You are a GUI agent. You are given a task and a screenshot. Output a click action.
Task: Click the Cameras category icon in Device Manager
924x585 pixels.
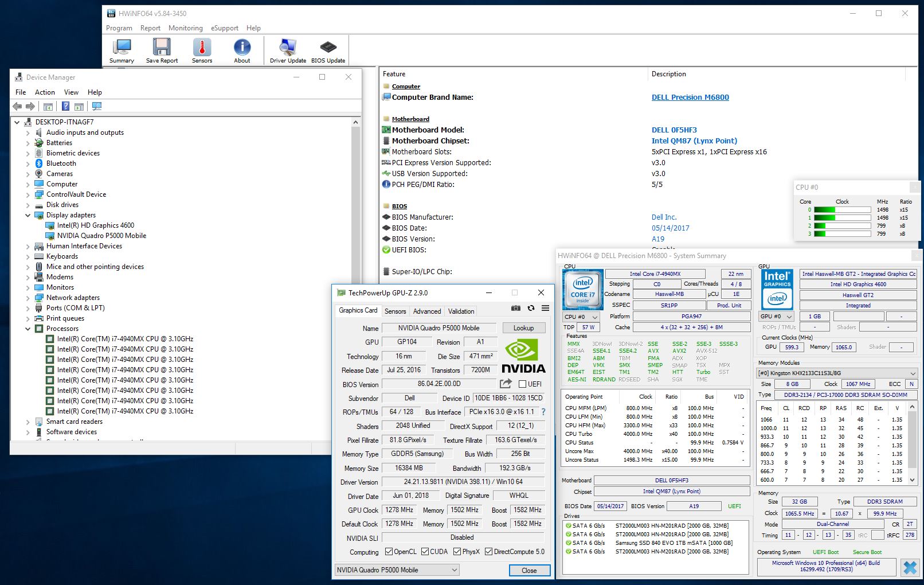pos(39,174)
